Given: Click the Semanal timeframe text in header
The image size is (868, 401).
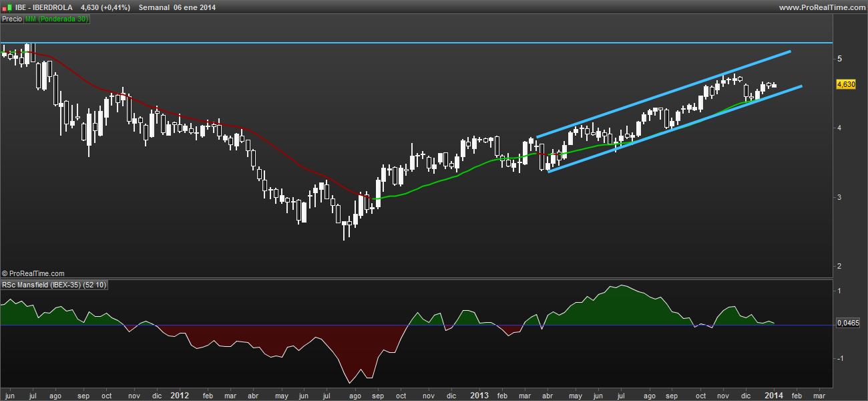Looking at the screenshot, I should 154,7.
